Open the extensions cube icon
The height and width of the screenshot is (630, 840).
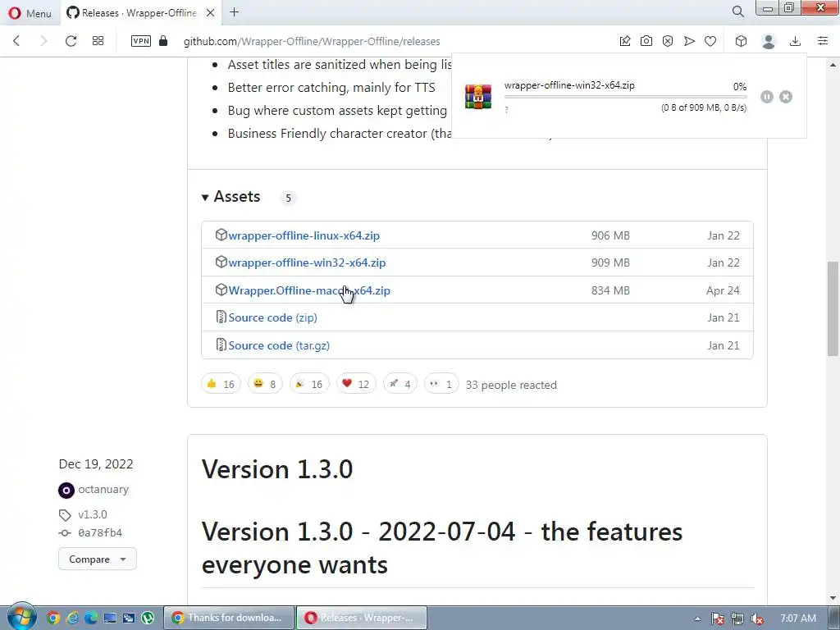point(741,41)
